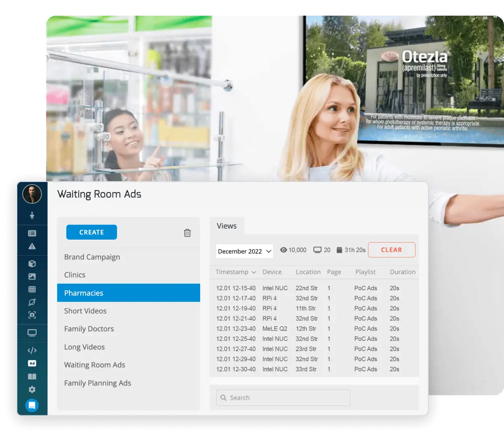
Task: Click the Ad icon in sidebar
Action: (32, 364)
